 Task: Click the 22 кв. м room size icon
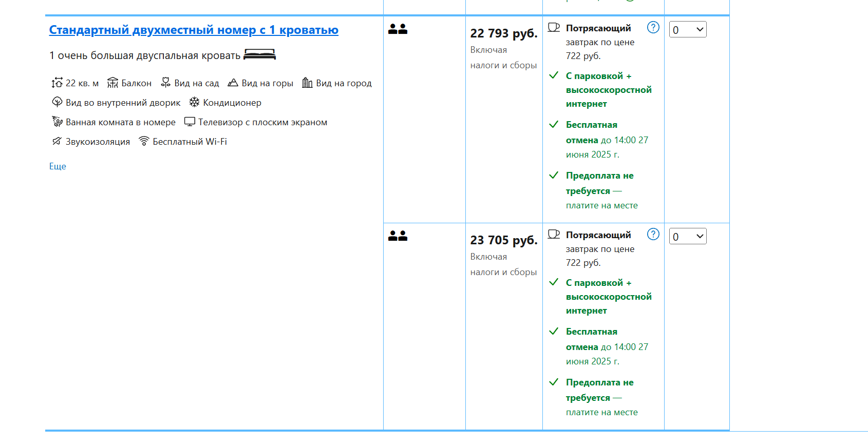[57, 83]
